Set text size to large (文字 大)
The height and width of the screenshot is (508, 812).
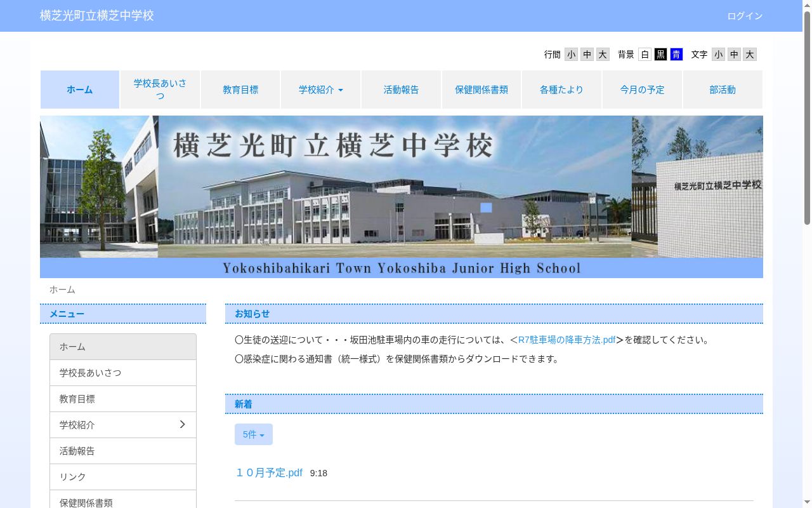(750, 55)
